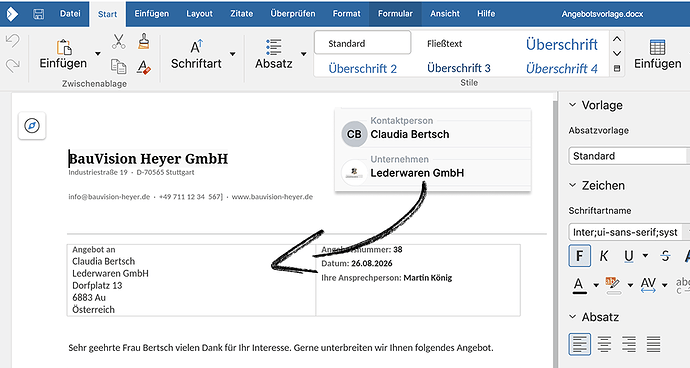Open the Schriftart font icon
Screen dimensions: 690x368
point(197,47)
